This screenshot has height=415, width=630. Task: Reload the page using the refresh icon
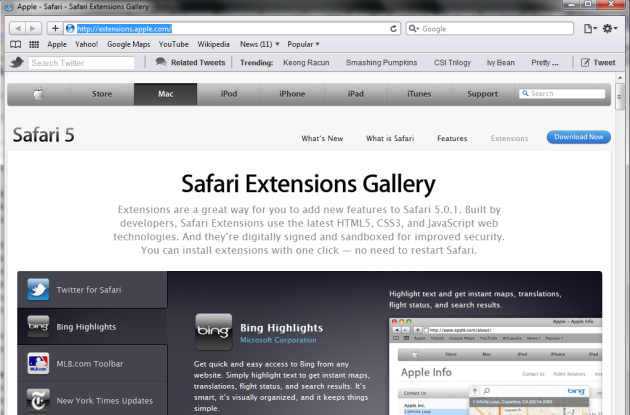click(393, 29)
